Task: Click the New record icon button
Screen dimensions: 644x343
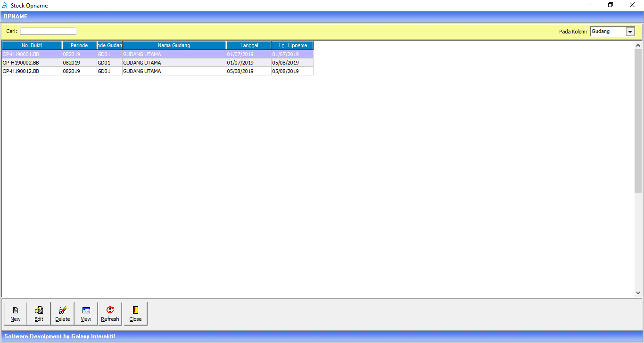Action: 16,314
